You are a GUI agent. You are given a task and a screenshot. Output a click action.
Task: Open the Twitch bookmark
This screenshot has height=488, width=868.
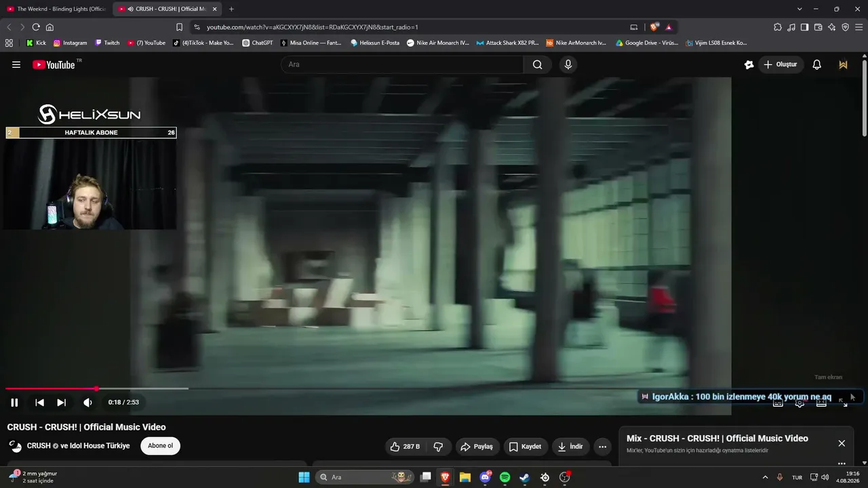pyautogui.click(x=107, y=43)
